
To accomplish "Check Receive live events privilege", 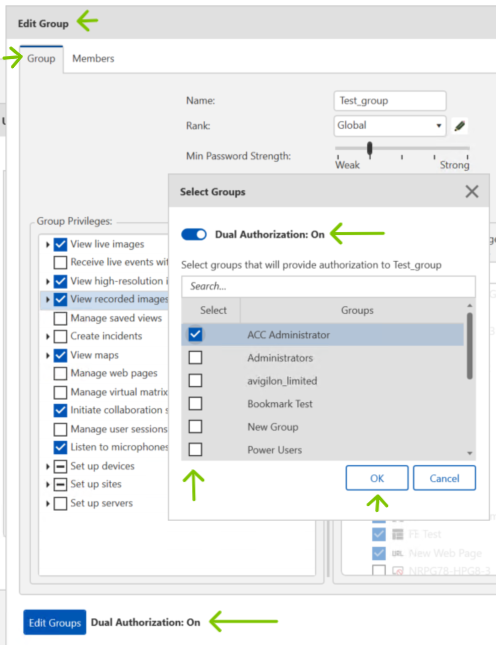I will [60, 262].
